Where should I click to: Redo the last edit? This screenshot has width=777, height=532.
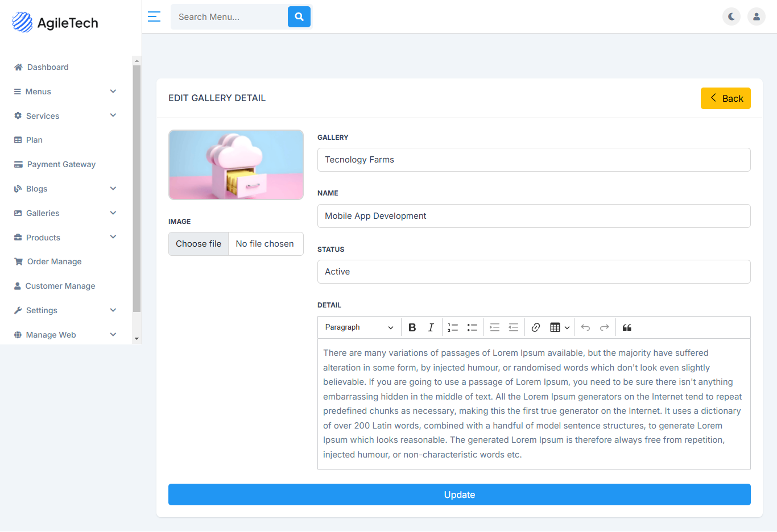click(x=605, y=327)
